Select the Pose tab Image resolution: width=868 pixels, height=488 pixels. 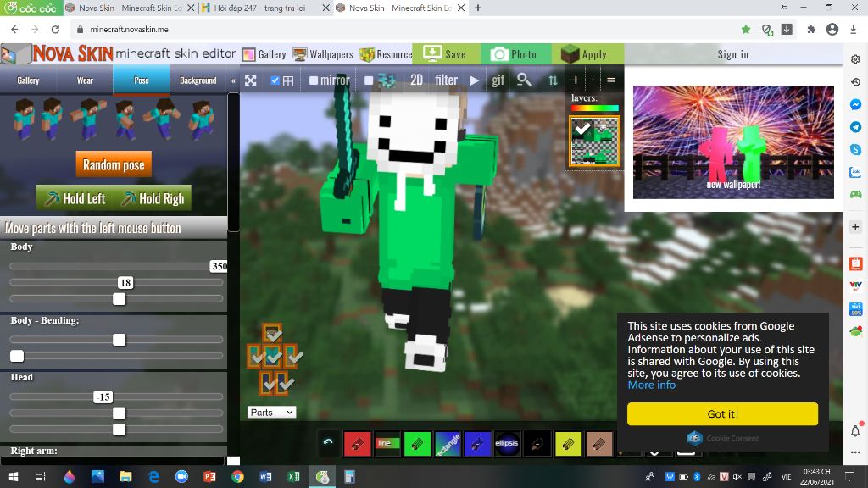142,80
